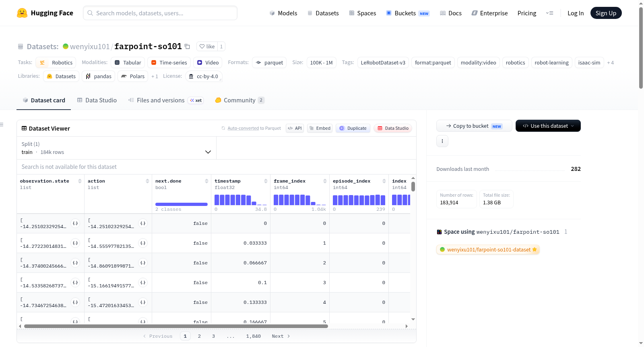Viewport: 644px width, 347px height.
Task: Open the Auto-converted link
Action: point(243,128)
